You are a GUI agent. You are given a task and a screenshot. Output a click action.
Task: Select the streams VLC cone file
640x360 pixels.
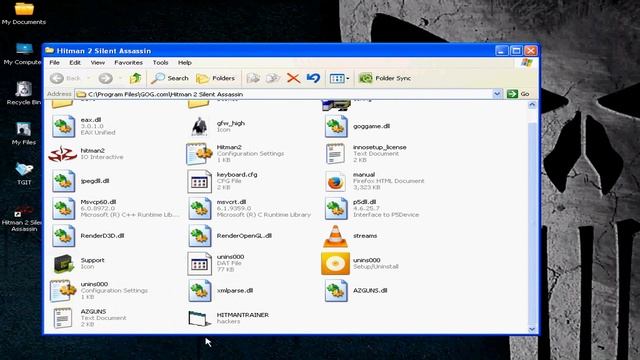(x=336, y=236)
